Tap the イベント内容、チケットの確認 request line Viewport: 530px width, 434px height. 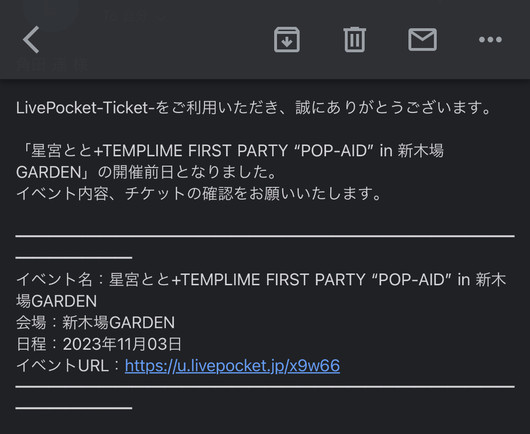coord(199,193)
